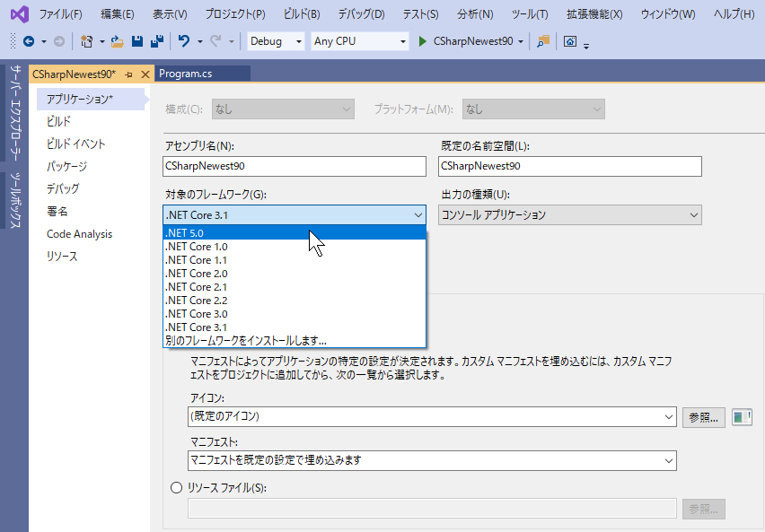This screenshot has width=765, height=532.
Task: Open the ファイル(F) menu
Action: [60, 14]
